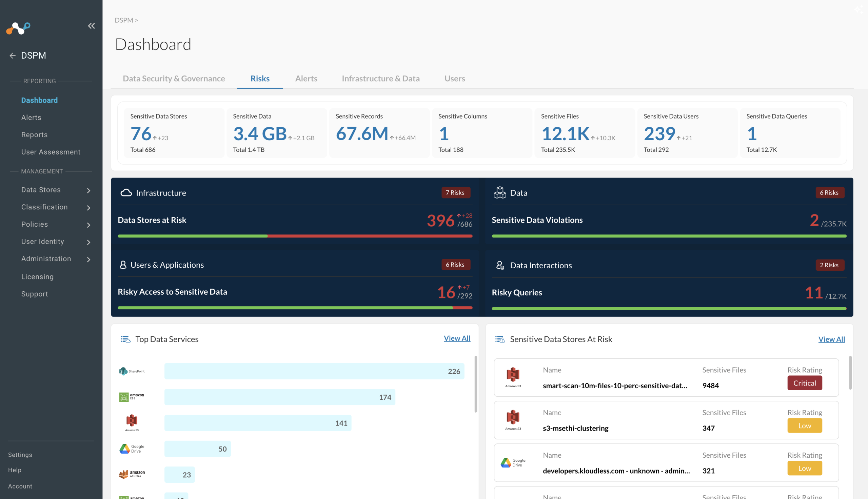Expand the Classification submenu
This screenshot has height=499, width=868.
click(x=88, y=208)
